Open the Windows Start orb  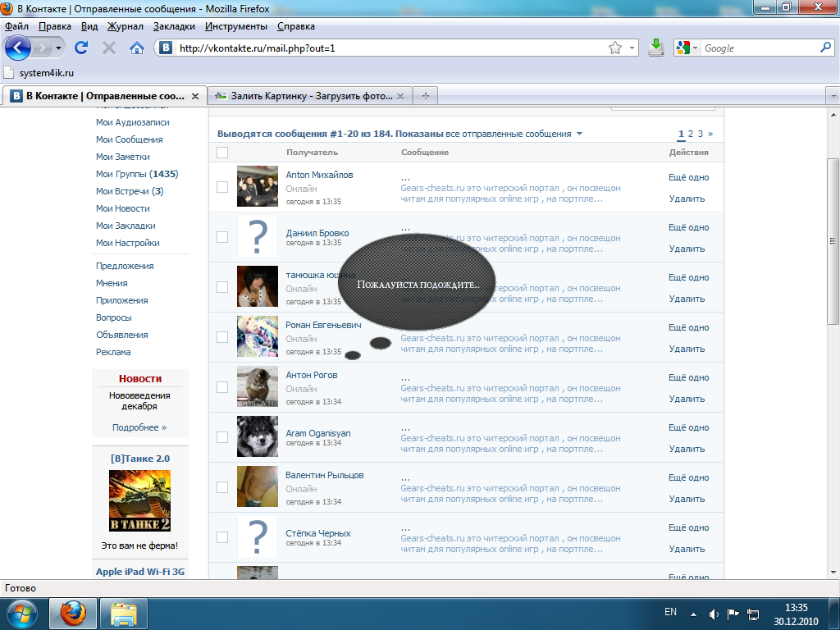(x=21, y=614)
